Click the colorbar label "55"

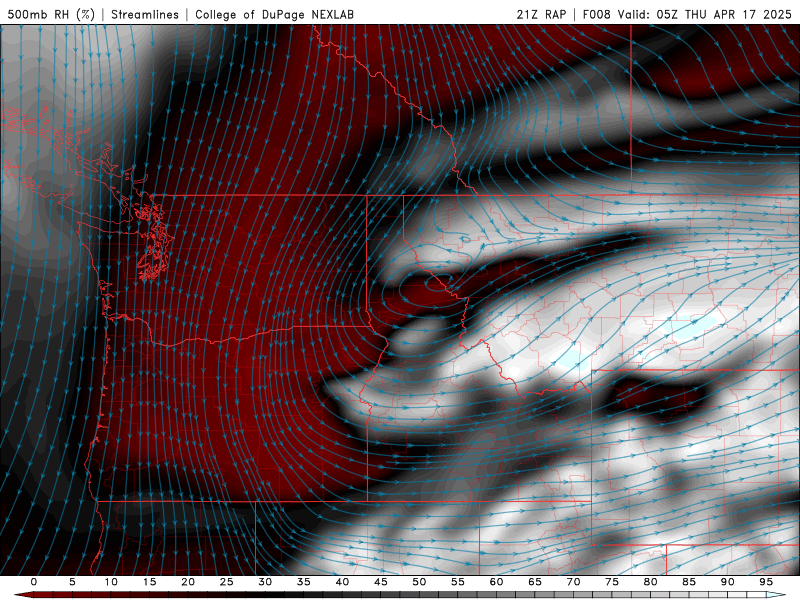458,582
